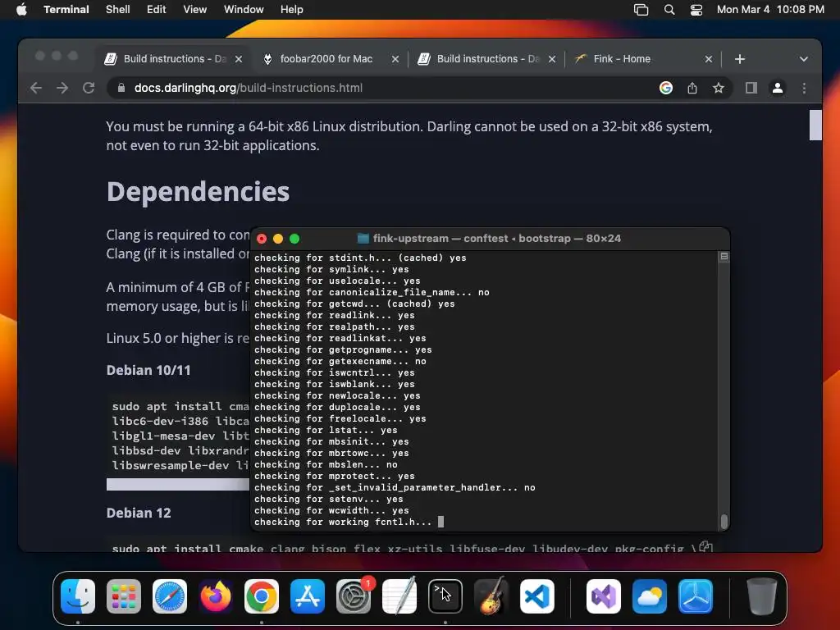Toggle Chrome side panel
Viewport: 840px width, 630px height.
(751, 88)
